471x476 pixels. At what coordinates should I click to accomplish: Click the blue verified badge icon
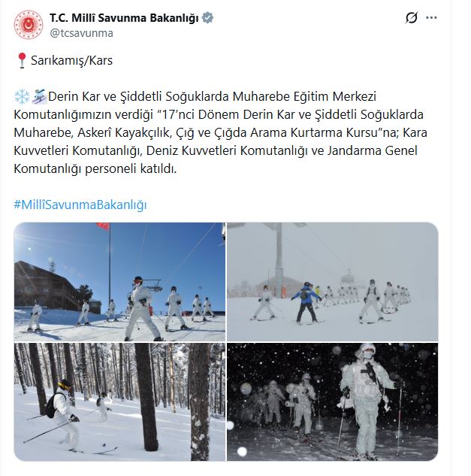[x=208, y=18]
